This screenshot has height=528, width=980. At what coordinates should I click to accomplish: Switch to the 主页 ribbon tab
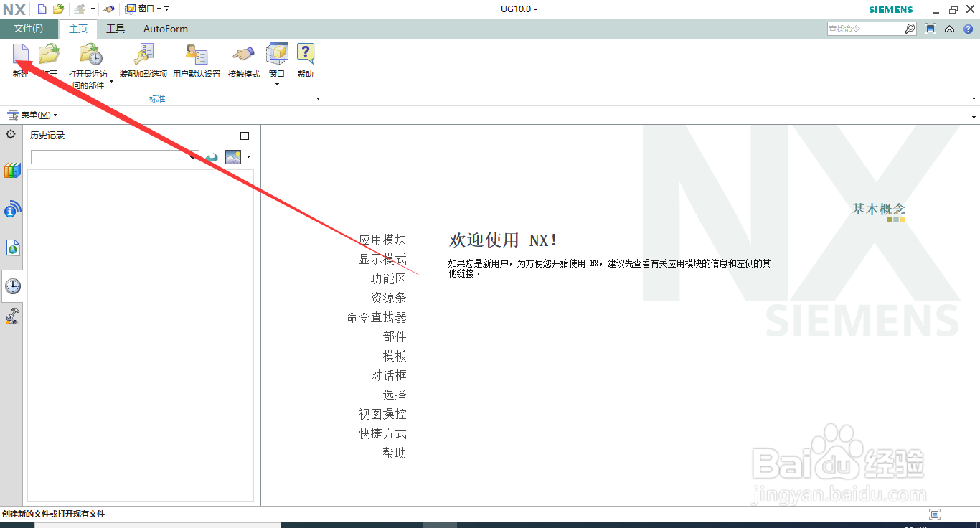[x=78, y=29]
